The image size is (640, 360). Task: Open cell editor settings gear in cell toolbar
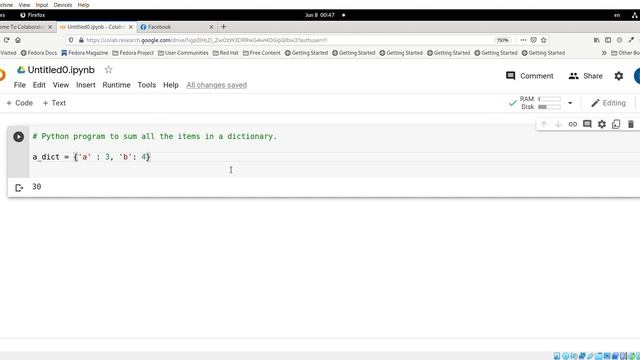(x=602, y=124)
